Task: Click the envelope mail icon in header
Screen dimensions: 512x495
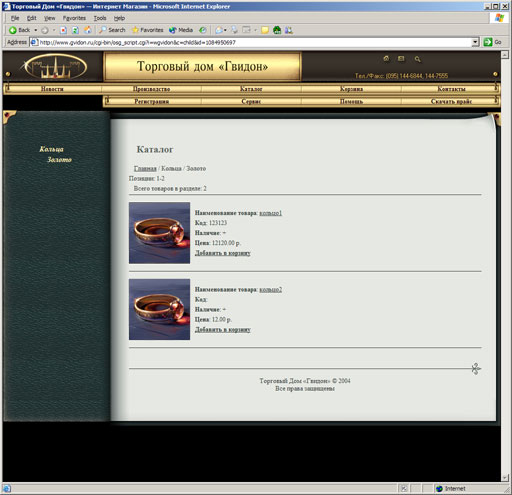Action: tap(401, 59)
